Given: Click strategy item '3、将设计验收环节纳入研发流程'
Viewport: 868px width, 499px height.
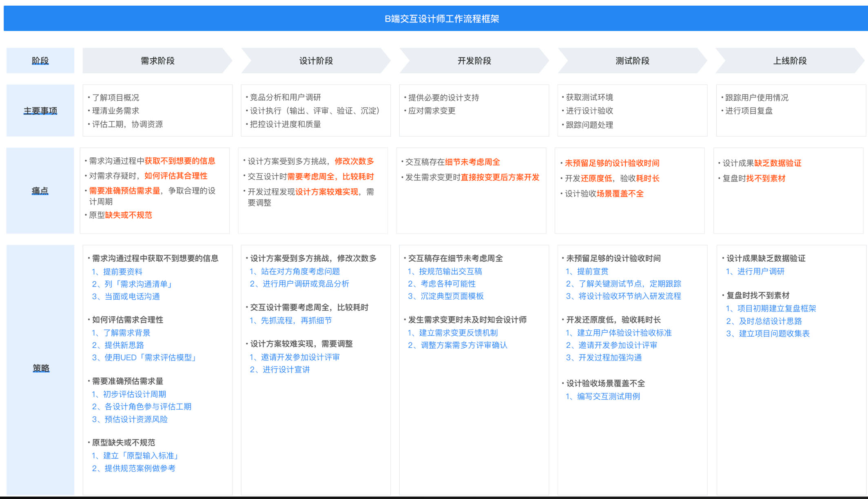Looking at the screenshot, I should 623,296.
